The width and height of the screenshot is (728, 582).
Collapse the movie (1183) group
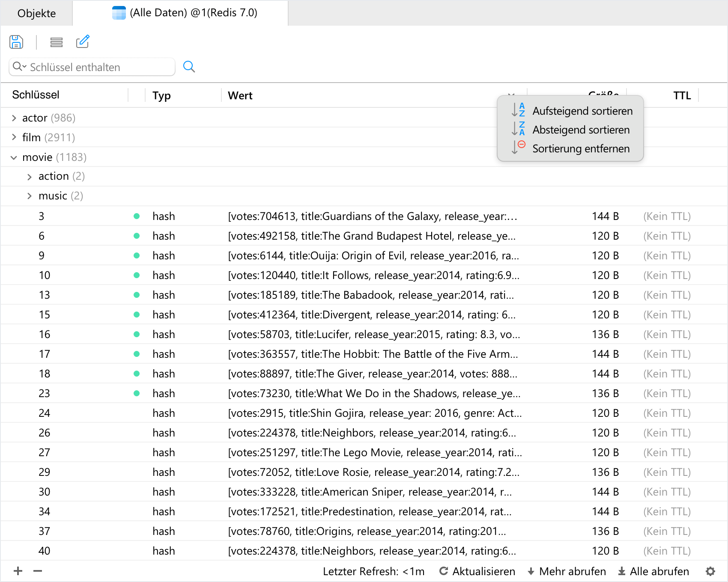14,157
